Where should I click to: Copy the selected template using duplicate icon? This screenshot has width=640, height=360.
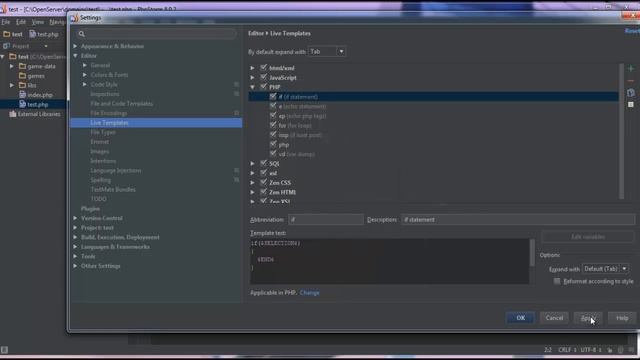(x=631, y=93)
